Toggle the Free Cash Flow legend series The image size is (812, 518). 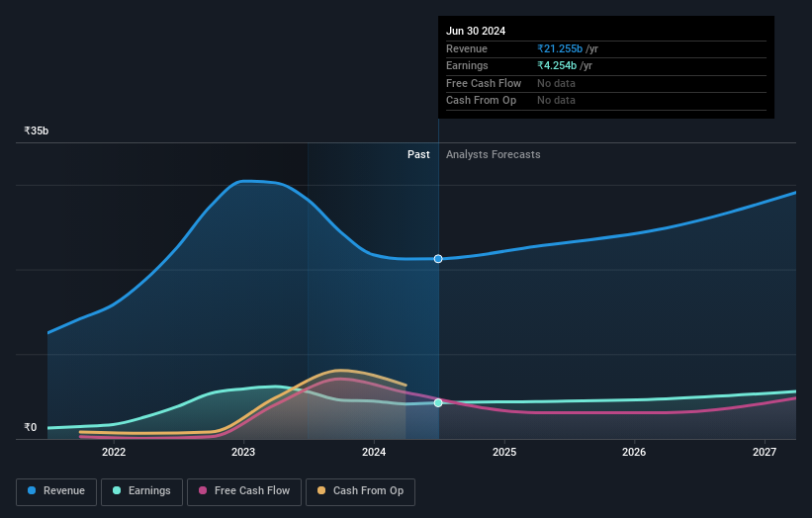(244, 491)
